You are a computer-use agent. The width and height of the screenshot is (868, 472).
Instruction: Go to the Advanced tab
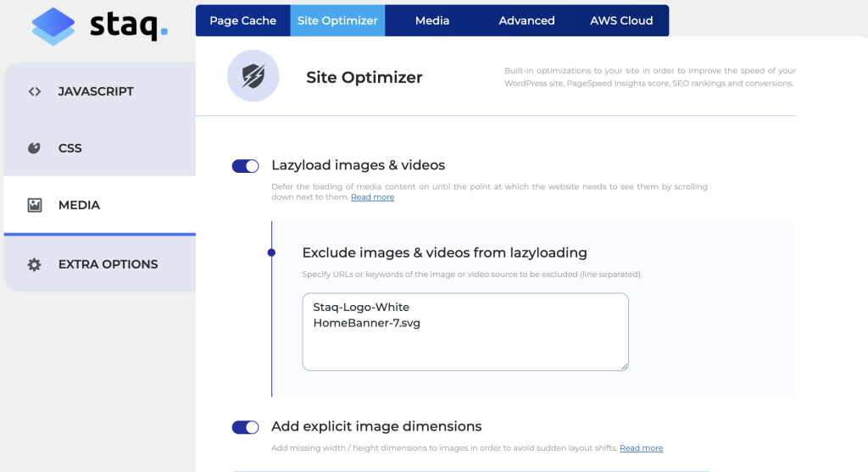526,20
